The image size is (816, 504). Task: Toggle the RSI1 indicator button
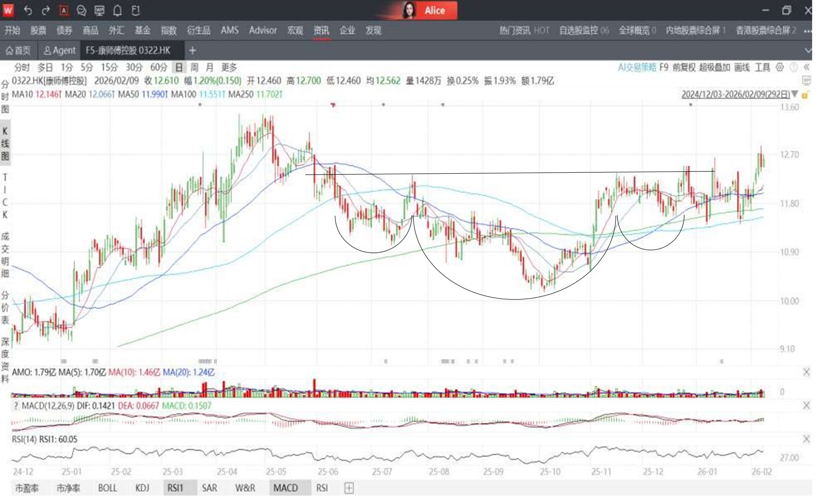[175, 488]
